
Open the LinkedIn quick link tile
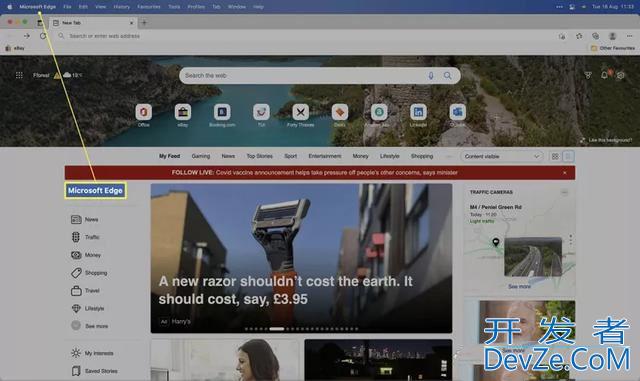418,112
